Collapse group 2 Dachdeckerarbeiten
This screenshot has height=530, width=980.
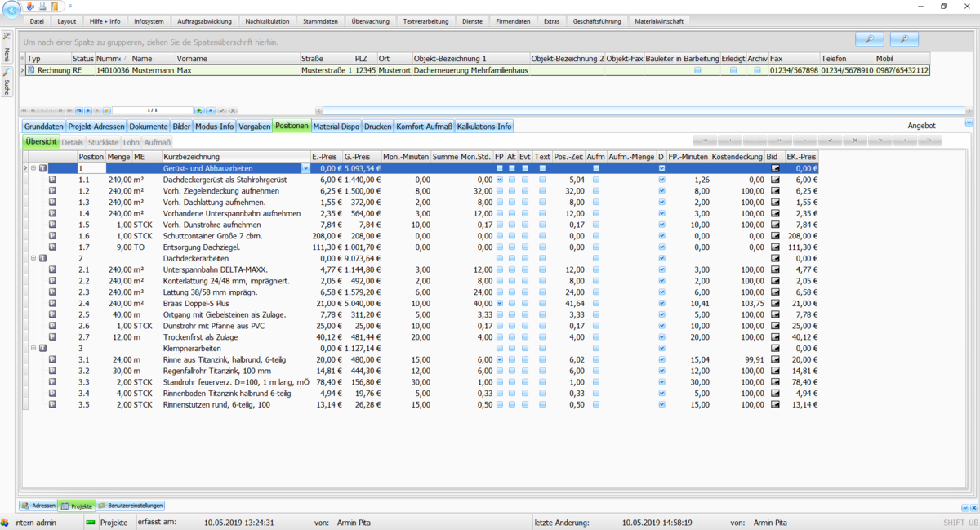[x=33, y=258]
